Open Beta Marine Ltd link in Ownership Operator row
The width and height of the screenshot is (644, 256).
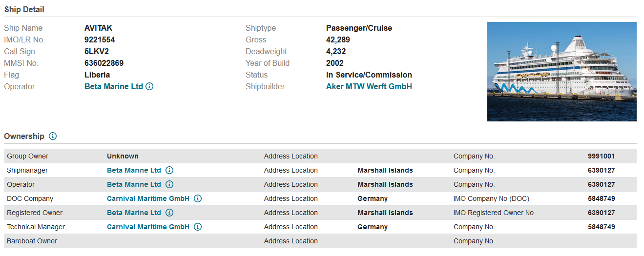[x=134, y=184]
